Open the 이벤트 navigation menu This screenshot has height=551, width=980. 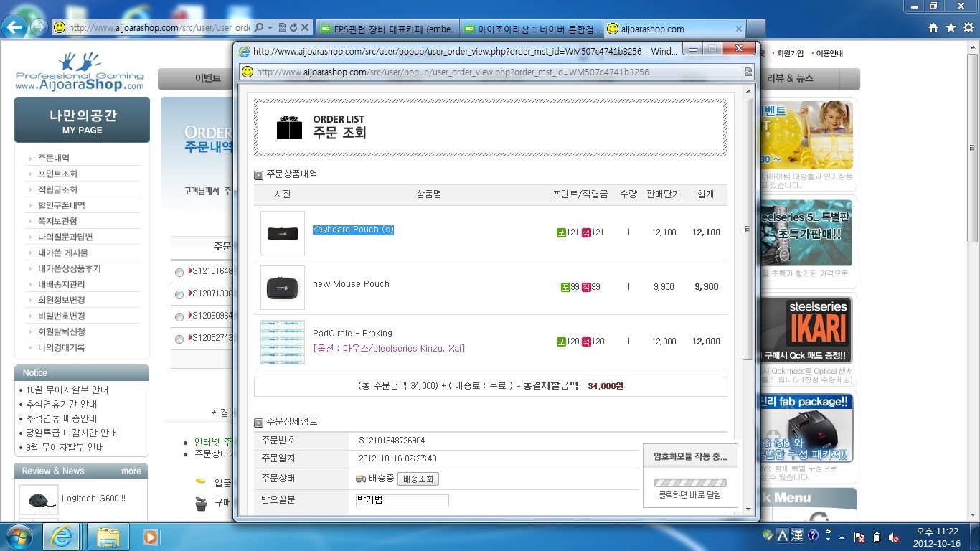tap(208, 78)
